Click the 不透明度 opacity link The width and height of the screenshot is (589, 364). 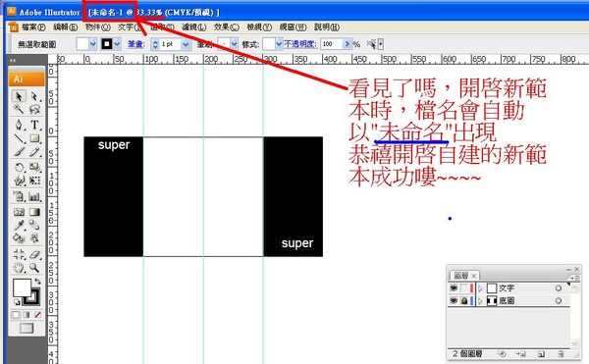tap(300, 44)
